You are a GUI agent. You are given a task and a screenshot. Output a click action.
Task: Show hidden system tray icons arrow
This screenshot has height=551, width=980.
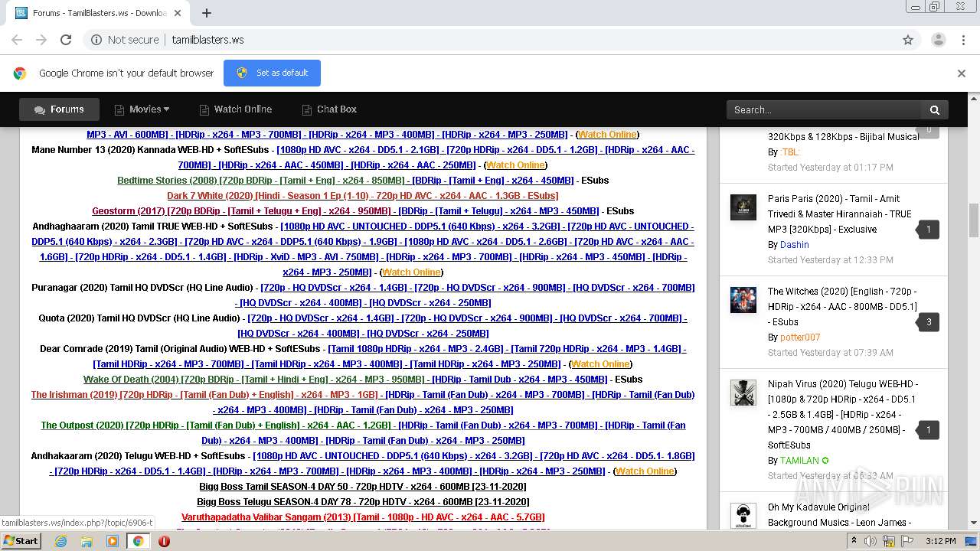854,541
